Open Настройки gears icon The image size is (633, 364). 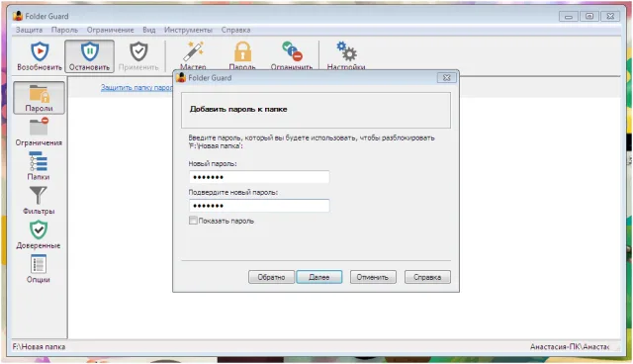pos(346,51)
